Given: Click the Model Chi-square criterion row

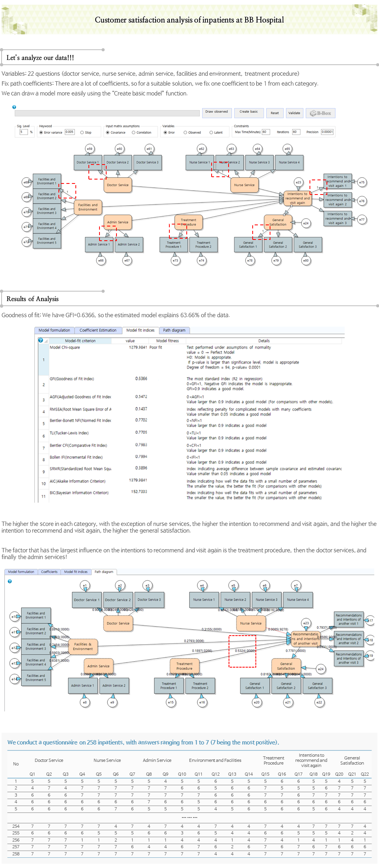Looking at the screenshot, I should 189,359.
